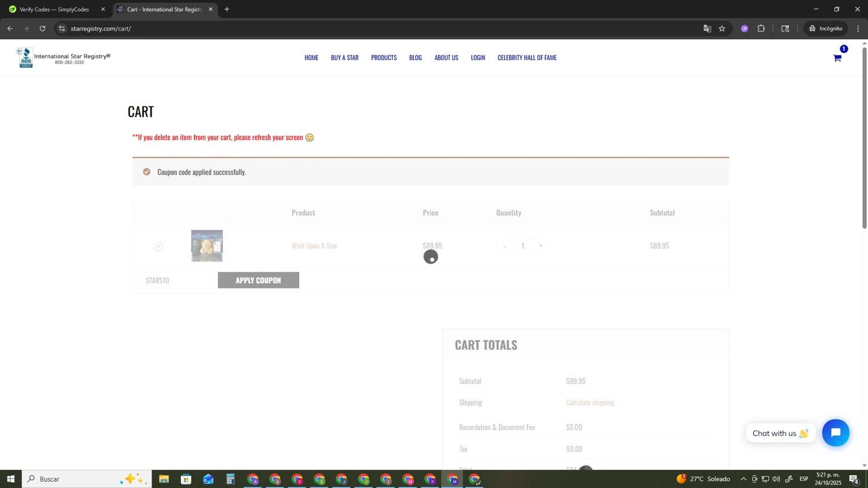Visit the BLOG page
The width and height of the screenshot is (868, 488).
(x=415, y=57)
